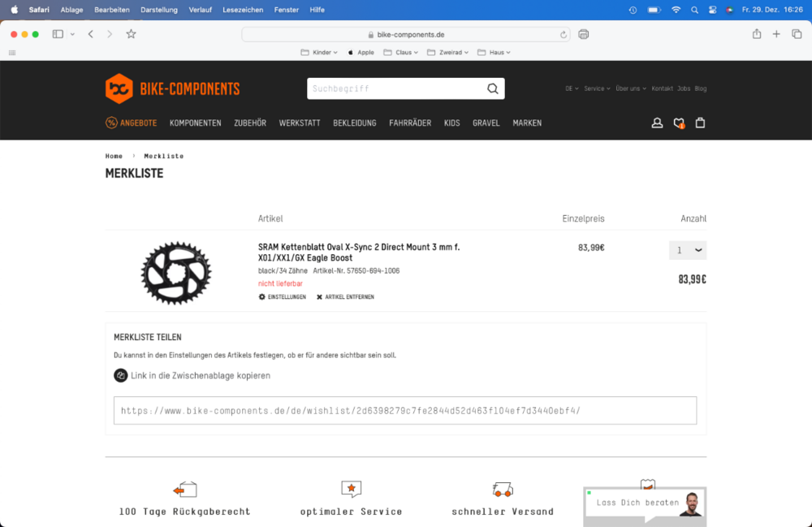
Task: Click the copy link clipboard icon
Action: 121,375
